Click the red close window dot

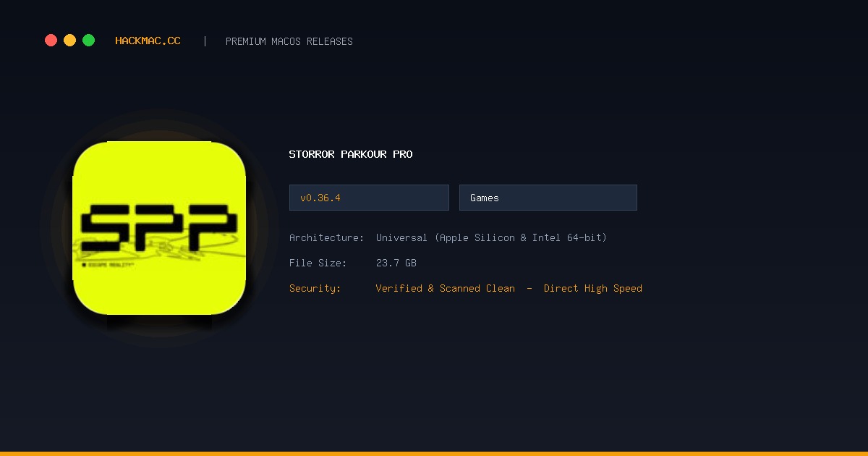point(51,41)
